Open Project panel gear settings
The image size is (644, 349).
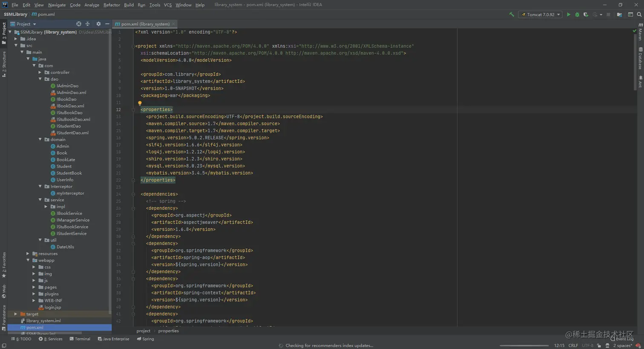coord(98,24)
